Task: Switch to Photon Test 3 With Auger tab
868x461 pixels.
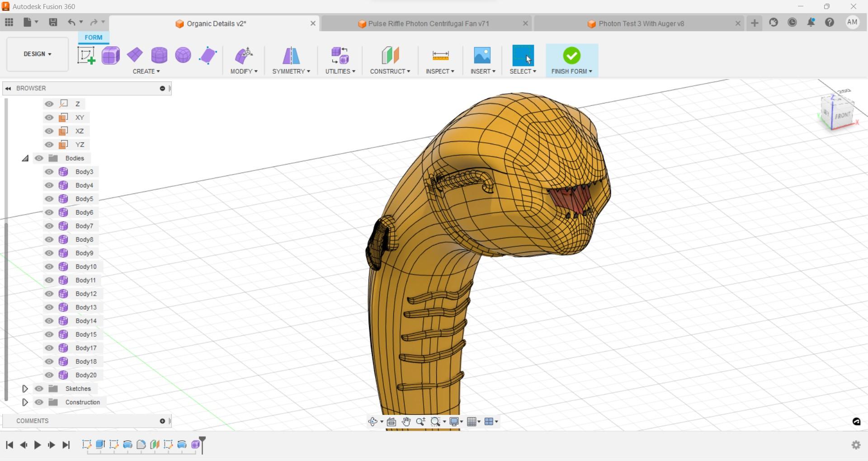Action: (641, 24)
